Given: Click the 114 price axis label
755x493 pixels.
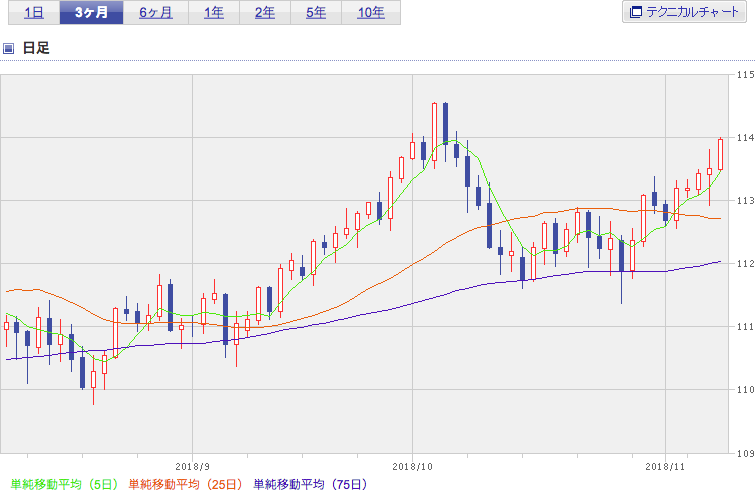Looking at the screenshot, I should [x=745, y=138].
